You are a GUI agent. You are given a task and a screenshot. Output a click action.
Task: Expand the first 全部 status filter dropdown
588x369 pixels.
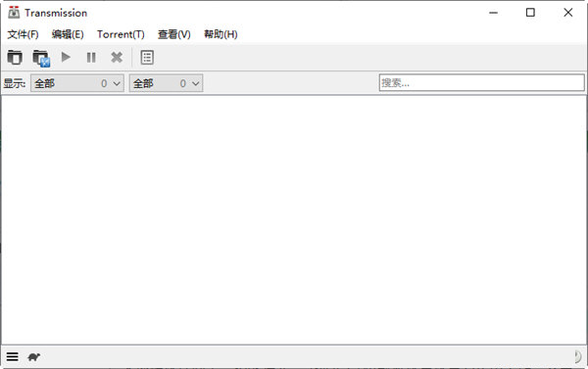coord(77,83)
